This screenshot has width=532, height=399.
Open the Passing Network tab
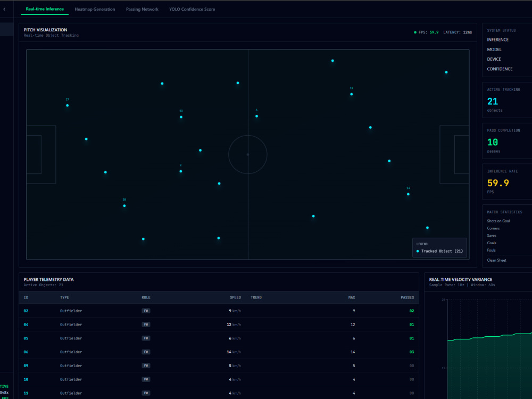(x=142, y=9)
